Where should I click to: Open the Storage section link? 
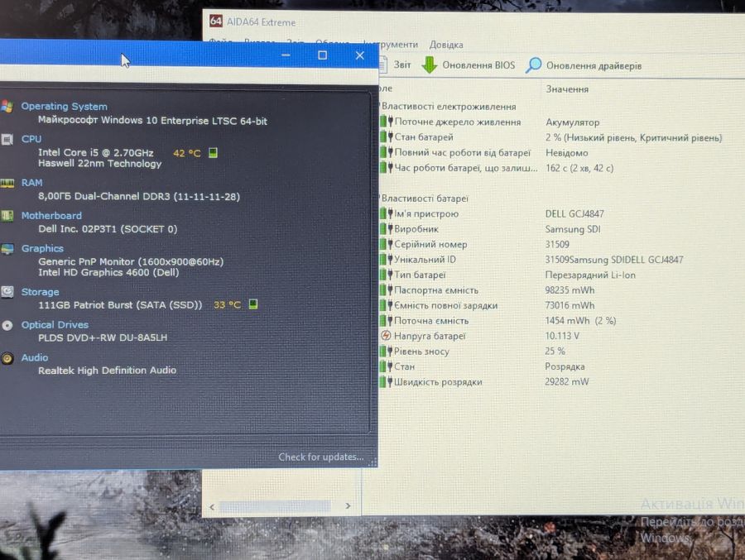[40, 292]
